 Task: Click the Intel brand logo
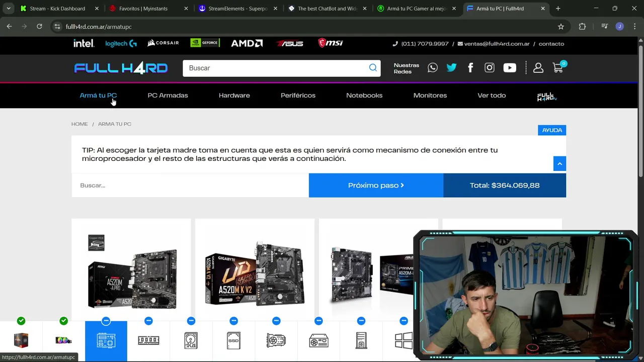point(84,43)
